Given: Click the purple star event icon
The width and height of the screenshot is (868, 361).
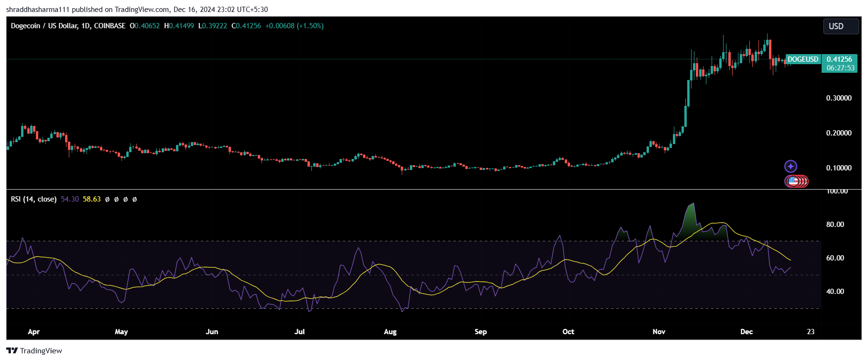Looking at the screenshot, I should pyautogui.click(x=791, y=166).
